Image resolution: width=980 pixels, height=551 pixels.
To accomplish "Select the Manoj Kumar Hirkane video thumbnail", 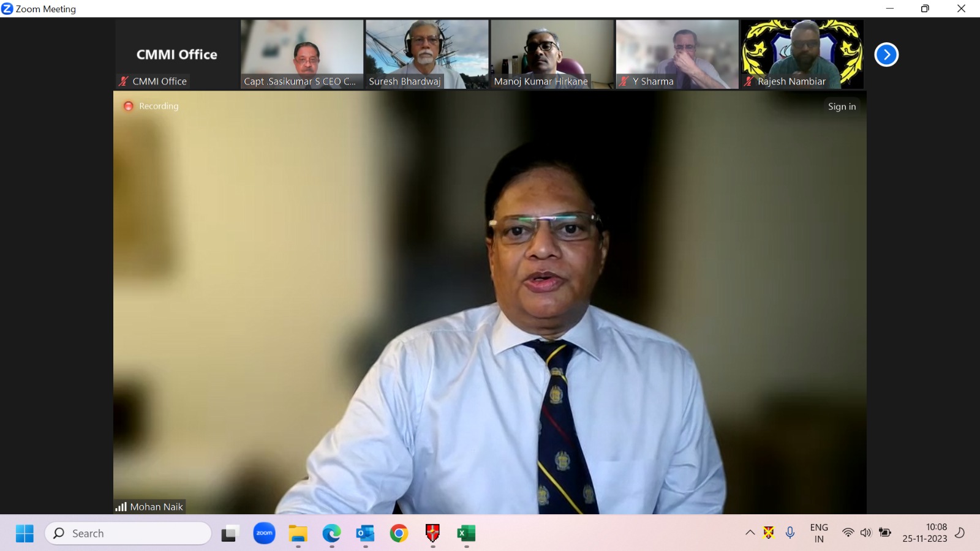I will (552, 54).
